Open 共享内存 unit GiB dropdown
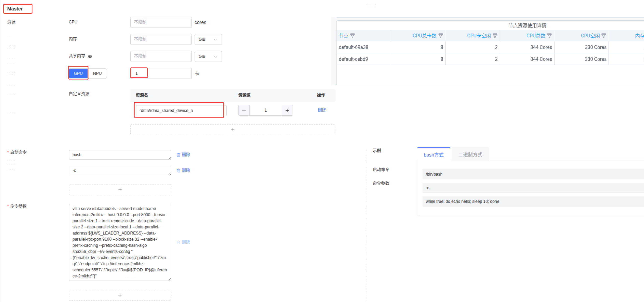This screenshot has width=644, height=302. click(208, 56)
